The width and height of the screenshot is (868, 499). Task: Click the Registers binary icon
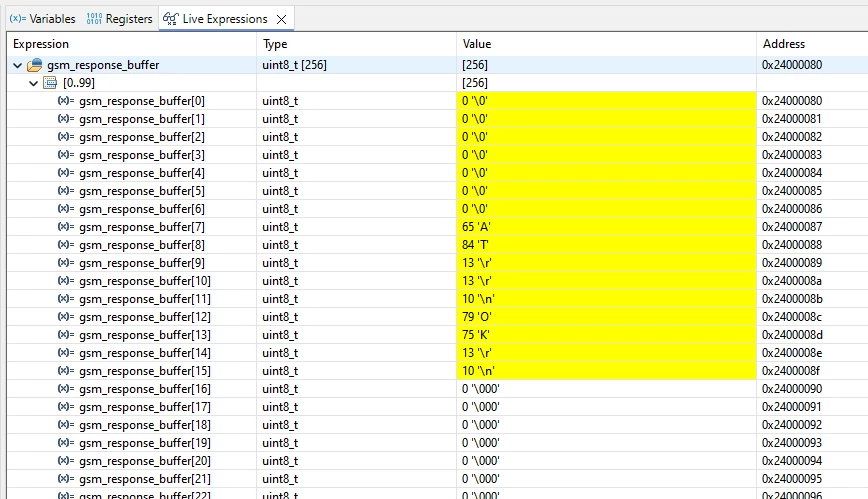(94, 19)
